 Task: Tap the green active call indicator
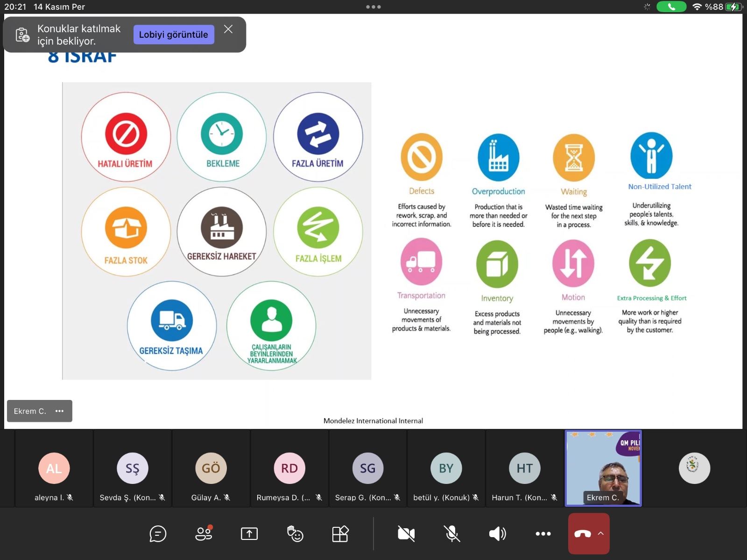(671, 7)
